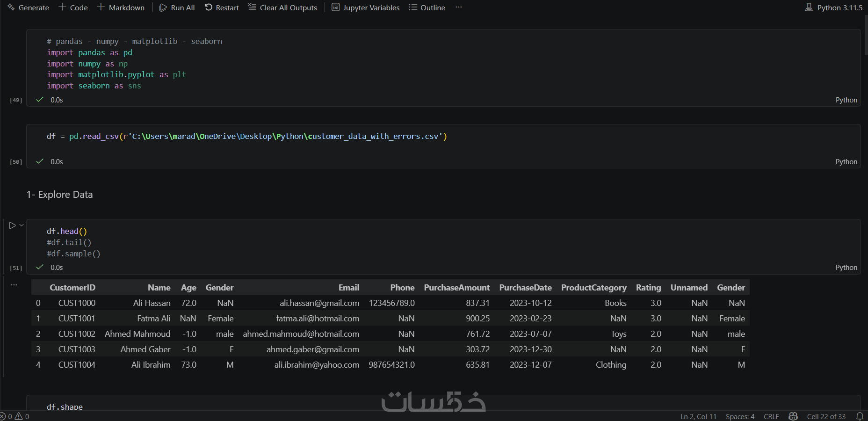Image resolution: width=868 pixels, height=421 pixels.
Task: Add a new Code cell
Action: coord(73,7)
